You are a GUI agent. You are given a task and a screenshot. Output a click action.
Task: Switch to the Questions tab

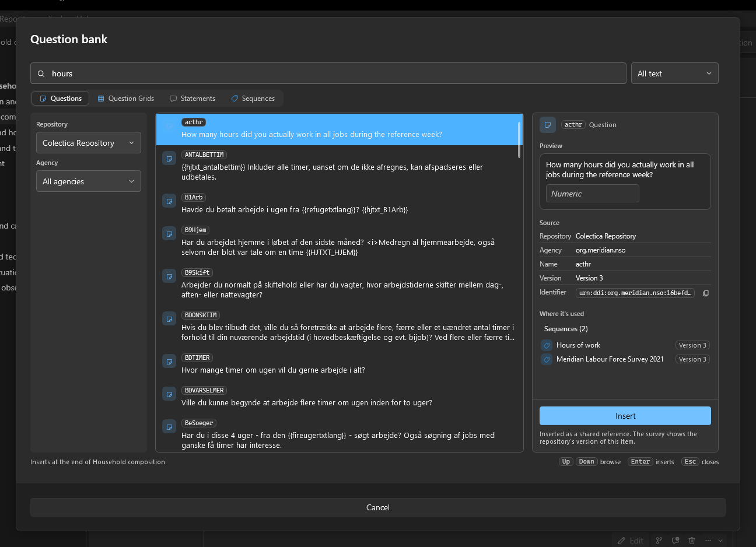tap(61, 99)
